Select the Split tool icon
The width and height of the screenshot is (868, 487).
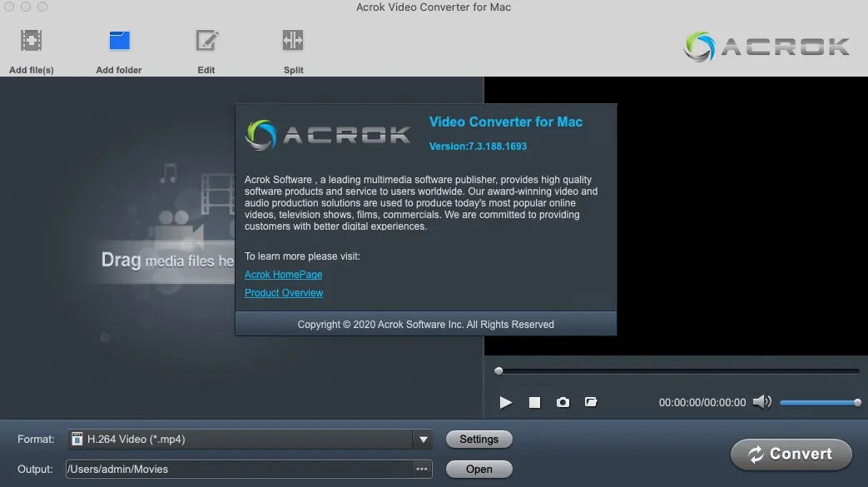[x=293, y=41]
